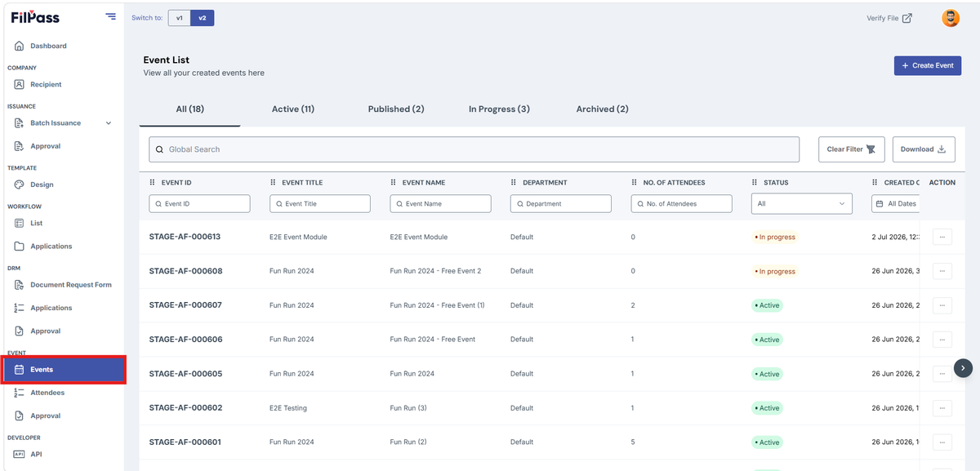Click the Recipient person icon in sidebar

20,84
